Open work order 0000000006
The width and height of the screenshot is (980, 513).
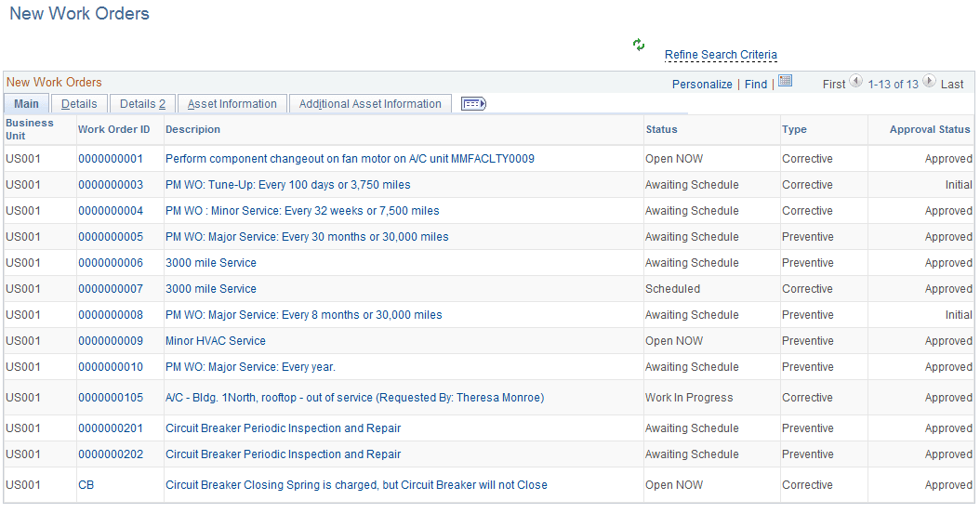coord(111,263)
